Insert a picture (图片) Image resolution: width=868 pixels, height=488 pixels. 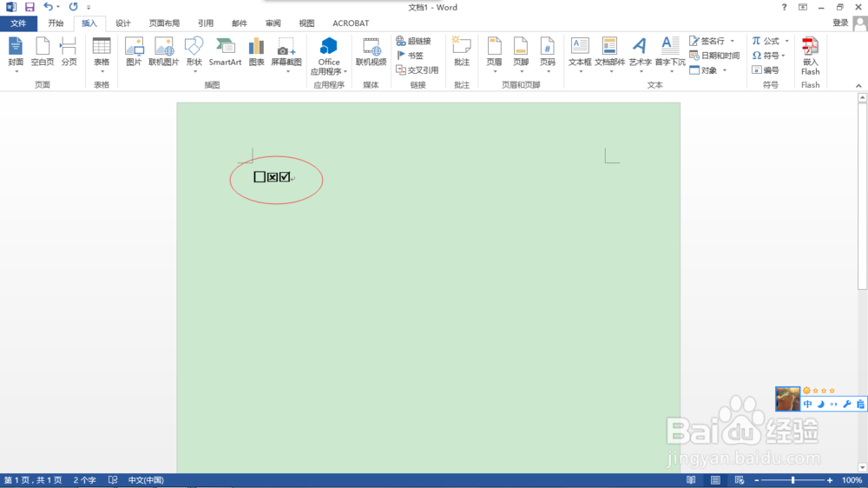point(134,53)
